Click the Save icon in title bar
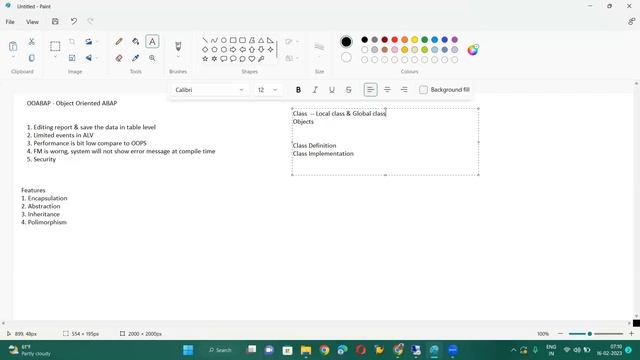640x360 pixels. [55, 22]
